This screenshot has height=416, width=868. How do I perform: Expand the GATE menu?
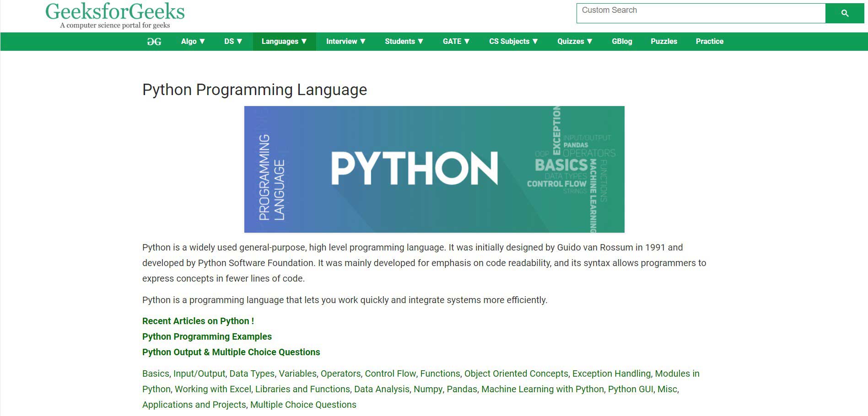(x=456, y=42)
